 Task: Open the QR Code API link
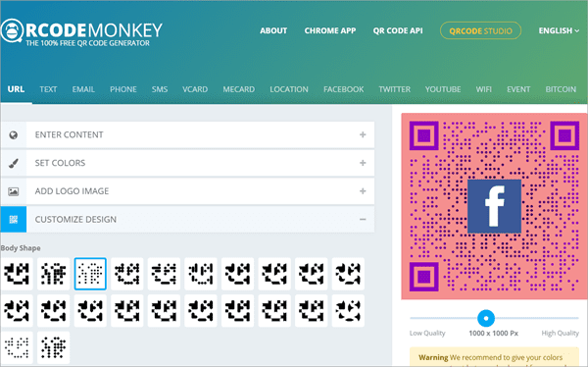click(398, 30)
